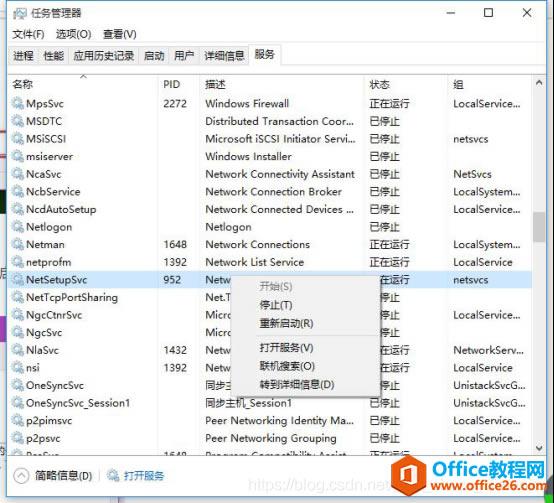This screenshot has height=503, width=554.
Task: Click the 打开服务 link at the bottom
Action: coord(144,476)
